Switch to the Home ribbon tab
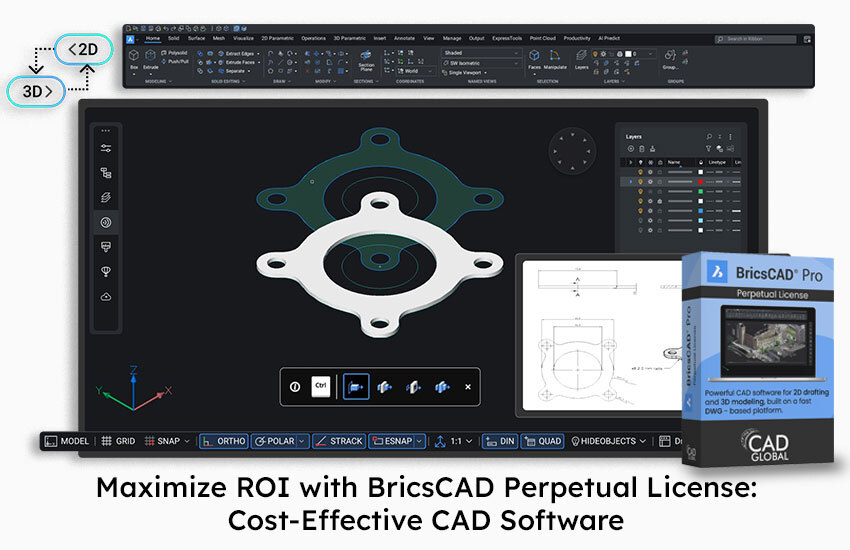This screenshot has height=550, width=850. (153, 38)
